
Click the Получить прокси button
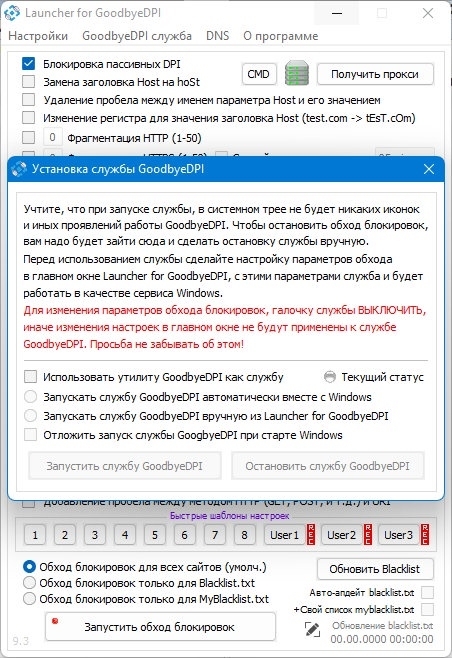(375, 74)
